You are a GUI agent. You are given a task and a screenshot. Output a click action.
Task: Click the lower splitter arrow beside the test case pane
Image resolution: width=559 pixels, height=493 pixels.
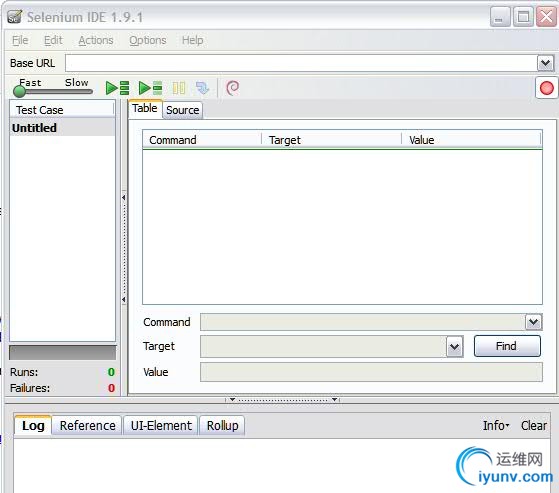tap(124, 299)
